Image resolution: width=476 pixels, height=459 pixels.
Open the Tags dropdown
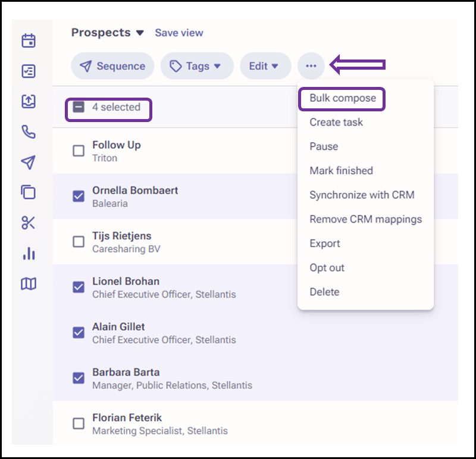tap(197, 66)
